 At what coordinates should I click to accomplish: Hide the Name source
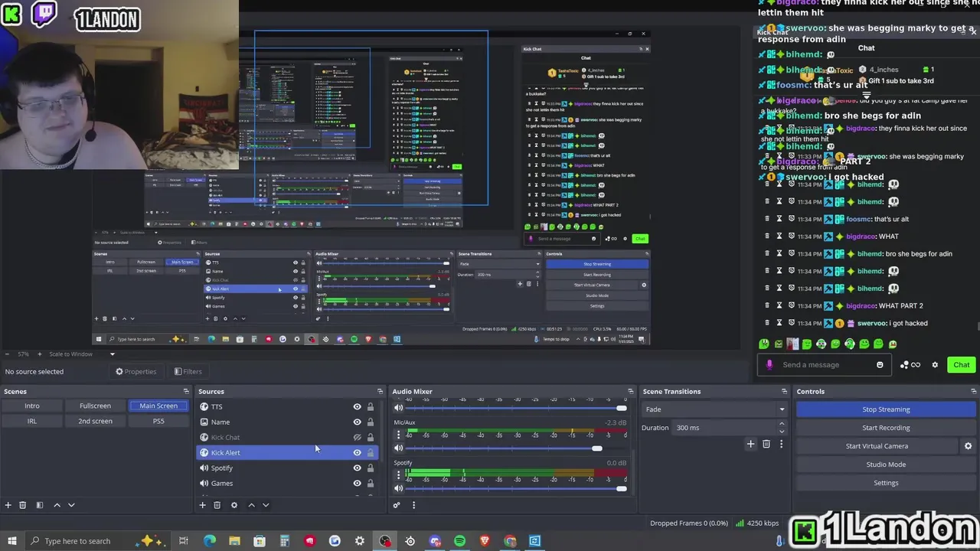tap(357, 422)
